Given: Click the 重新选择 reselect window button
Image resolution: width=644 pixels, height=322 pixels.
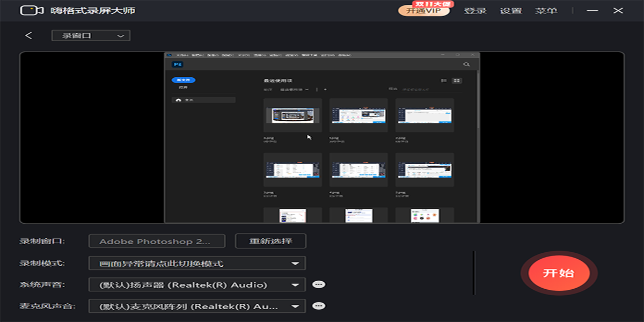Looking at the screenshot, I should click(x=270, y=241).
